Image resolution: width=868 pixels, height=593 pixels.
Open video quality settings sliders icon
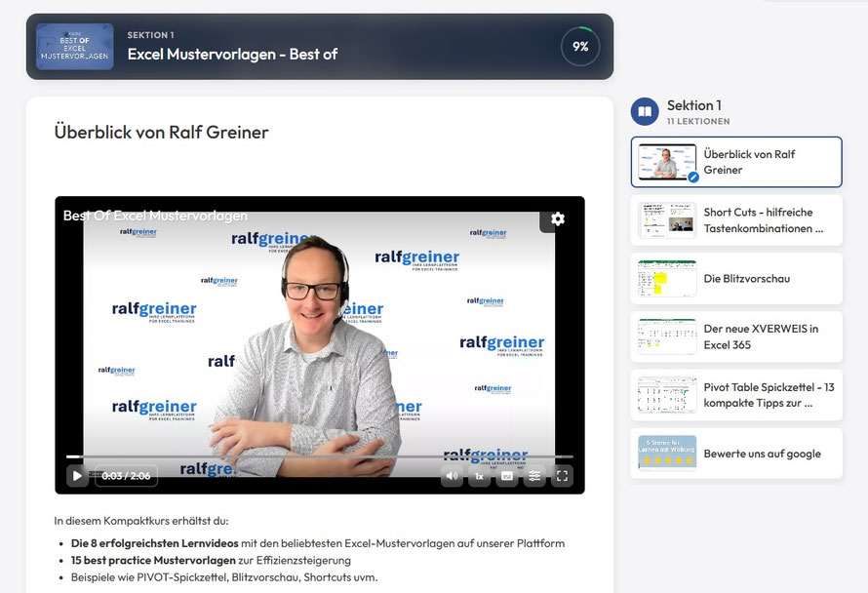coord(534,476)
